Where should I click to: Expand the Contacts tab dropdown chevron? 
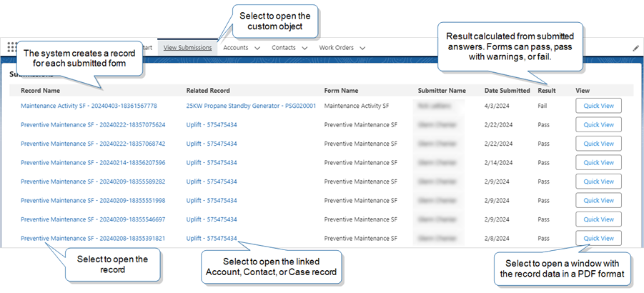pyautogui.click(x=304, y=48)
